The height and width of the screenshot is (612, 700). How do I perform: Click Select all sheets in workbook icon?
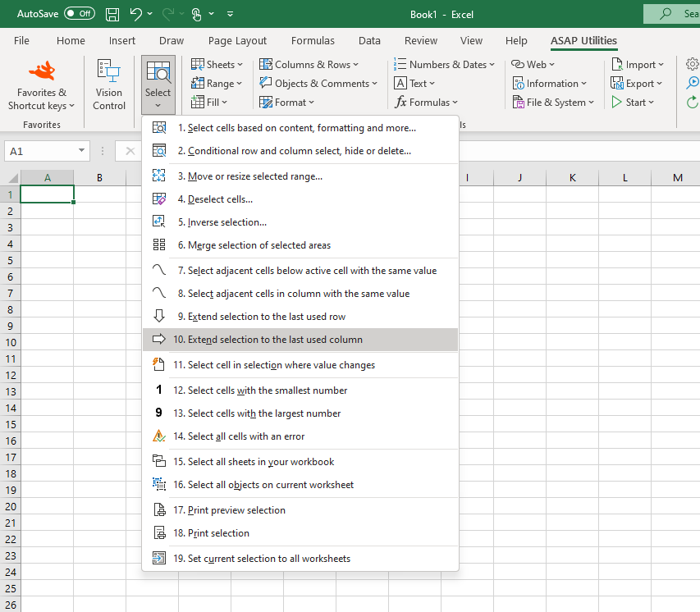(x=159, y=461)
